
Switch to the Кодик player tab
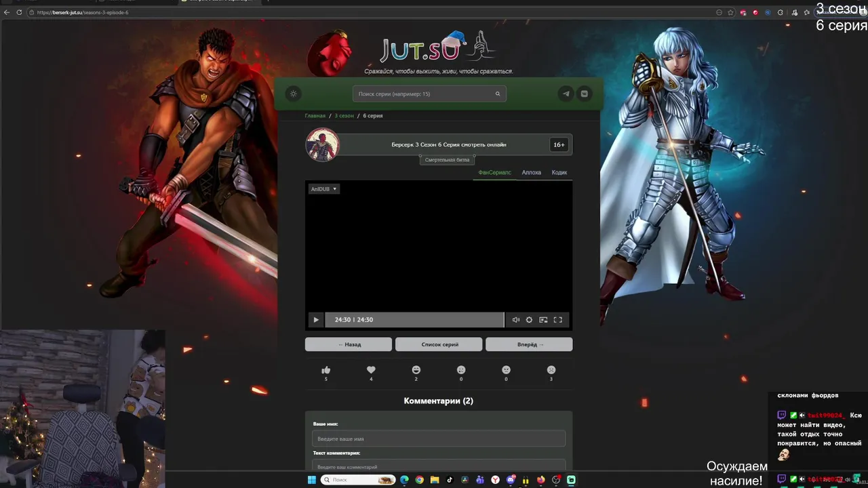tap(559, 173)
